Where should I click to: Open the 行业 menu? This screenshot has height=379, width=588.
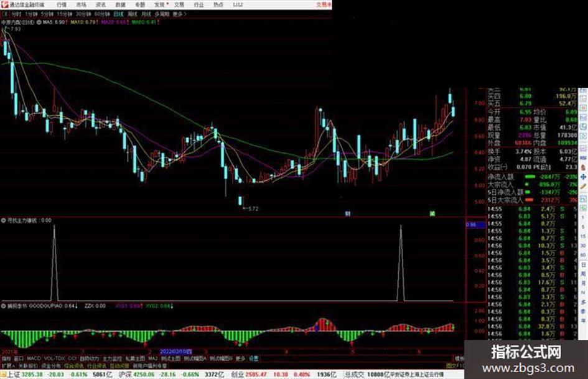point(198,5)
